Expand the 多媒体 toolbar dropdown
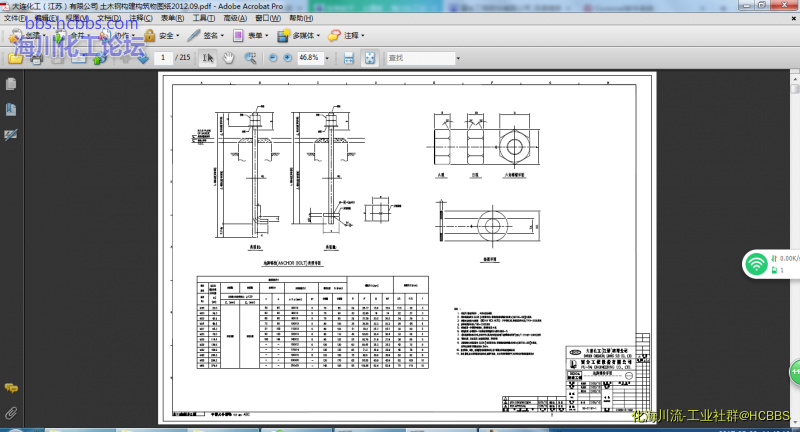Screen dimensions: 800x432 pos(318,36)
